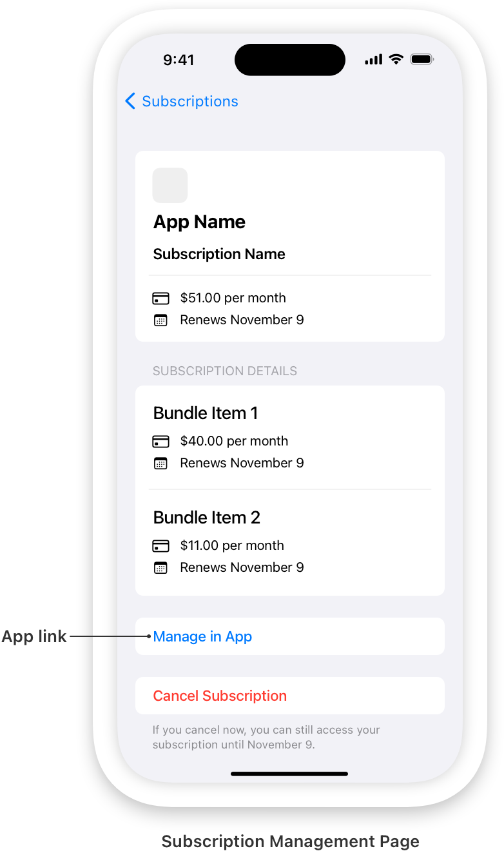Open the App Name subscription card
This screenshot has width=504, height=851.
click(289, 246)
